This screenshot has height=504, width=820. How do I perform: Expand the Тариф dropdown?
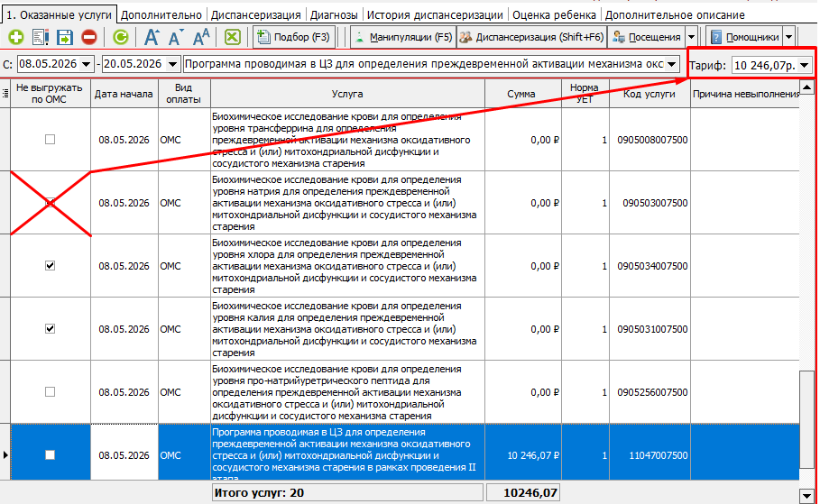click(x=805, y=65)
